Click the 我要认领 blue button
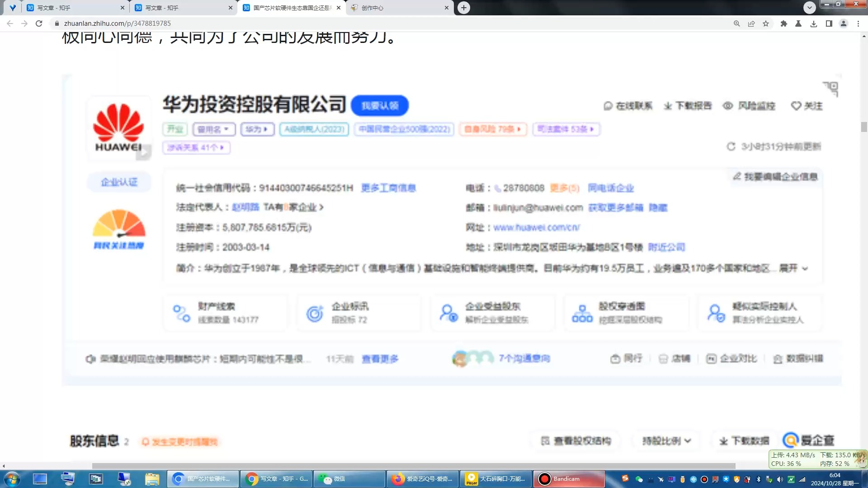This screenshot has width=868, height=488. (380, 105)
